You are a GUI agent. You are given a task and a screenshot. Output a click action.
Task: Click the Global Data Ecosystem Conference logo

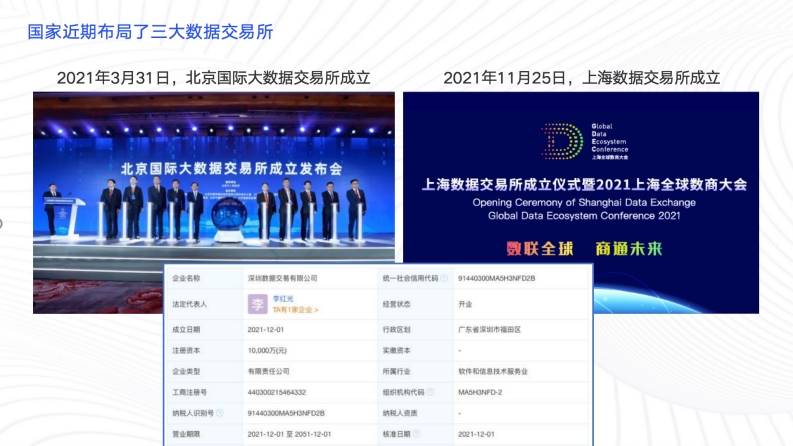pyautogui.click(x=585, y=142)
